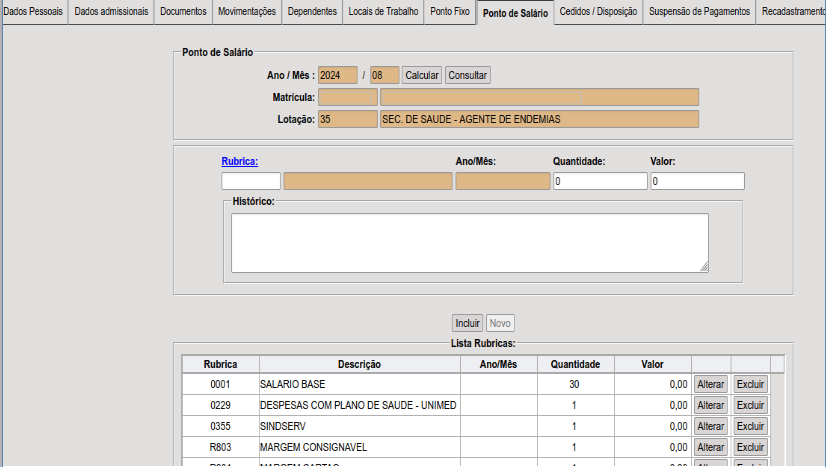The image size is (826, 467).
Task: Click Excluir for MARGEM CONSIGNAVEL row
Action: (751, 448)
